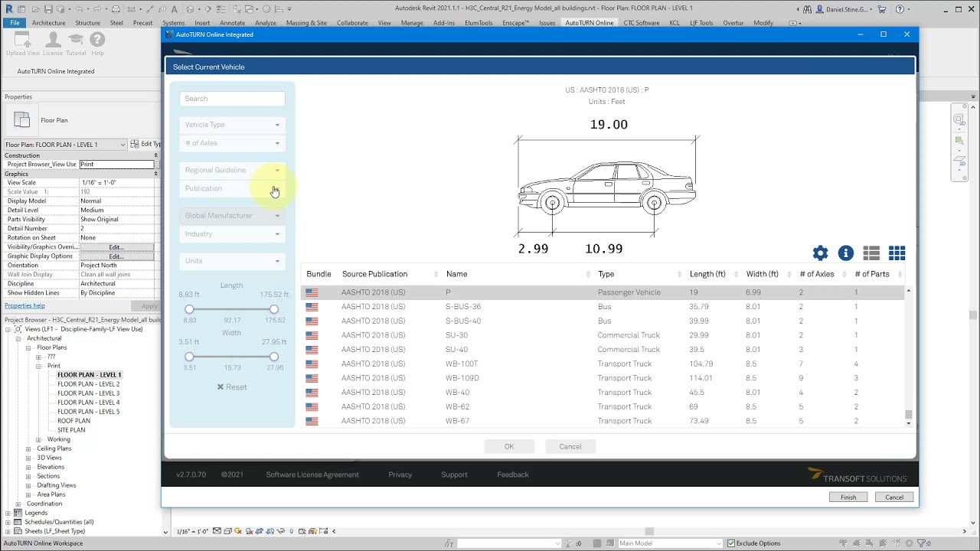Open the Support link

(454, 474)
